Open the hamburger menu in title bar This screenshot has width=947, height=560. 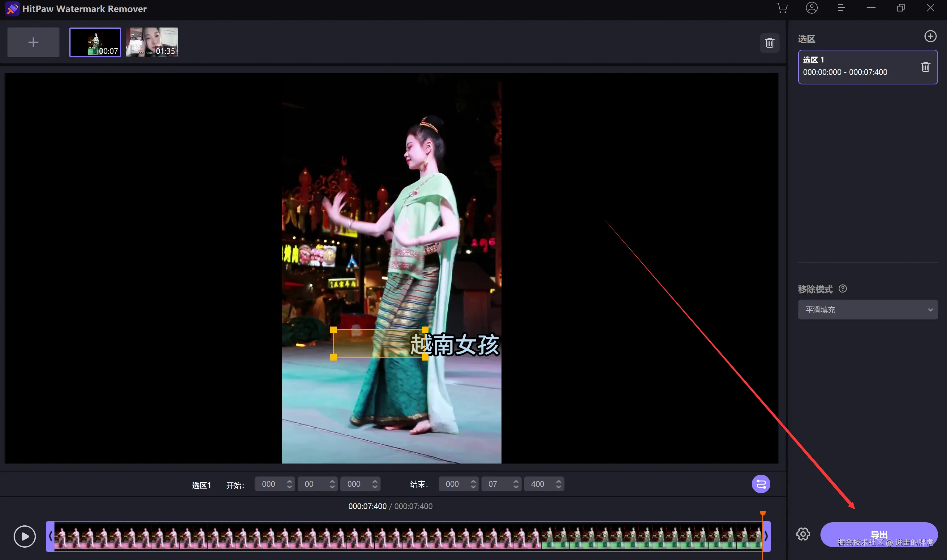(841, 8)
